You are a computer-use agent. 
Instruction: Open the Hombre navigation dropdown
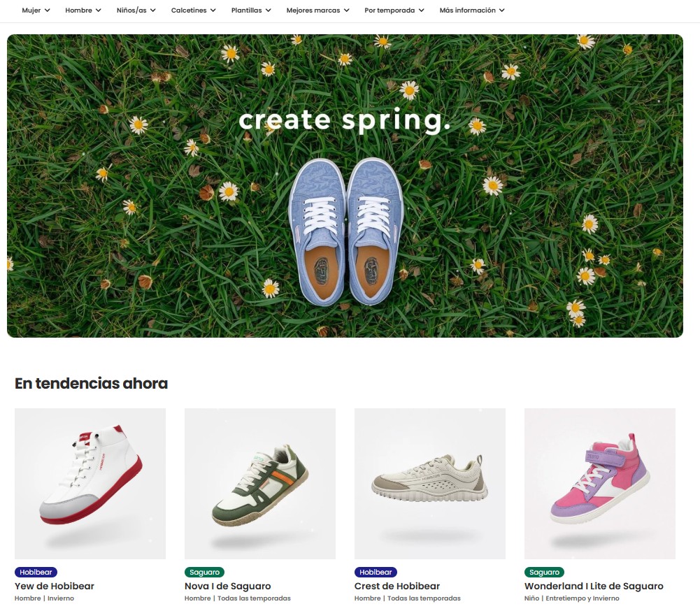click(x=83, y=10)
